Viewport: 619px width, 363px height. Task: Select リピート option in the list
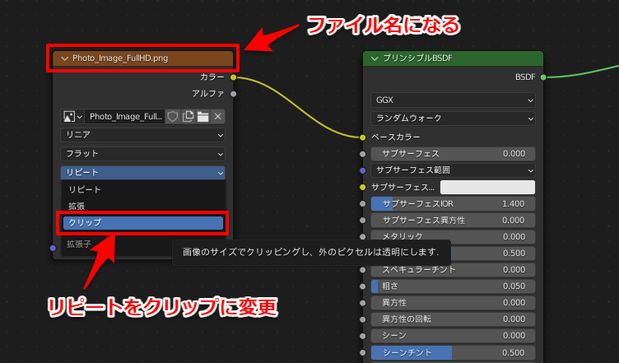(x=143, y=190)
